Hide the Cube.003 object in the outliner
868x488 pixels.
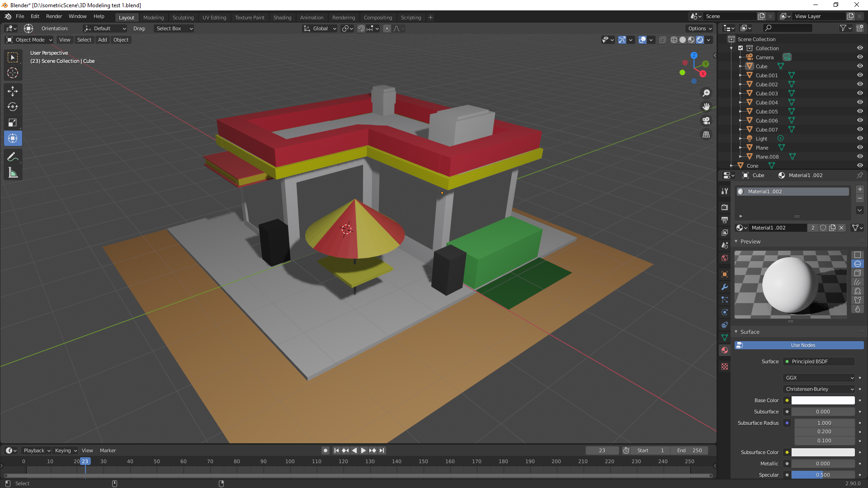pos(860,93)
